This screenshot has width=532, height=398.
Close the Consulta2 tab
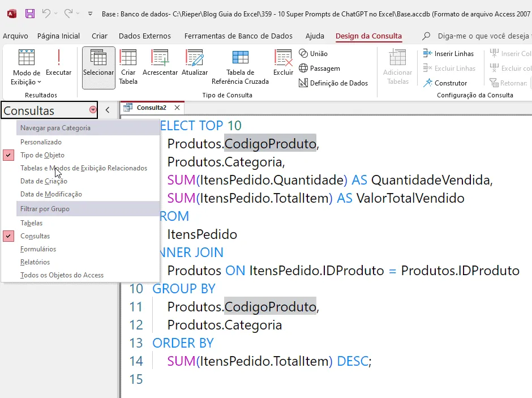[x=177, y=108]
